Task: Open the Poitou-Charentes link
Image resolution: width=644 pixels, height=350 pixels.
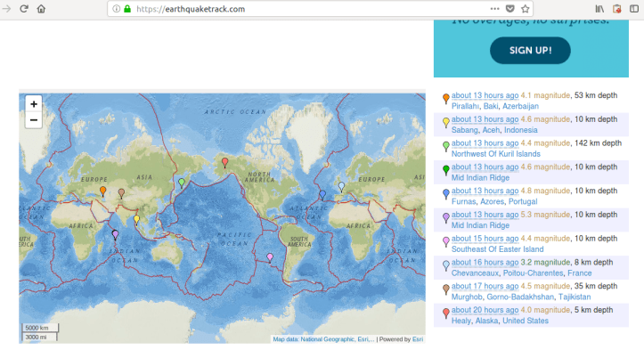Action: click(x=534, y=273)
